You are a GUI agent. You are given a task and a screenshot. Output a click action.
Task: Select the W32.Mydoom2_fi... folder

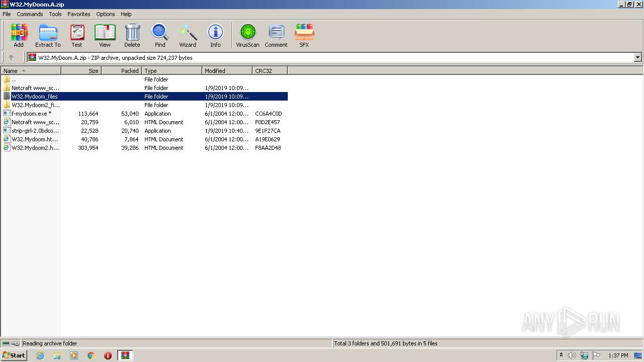point(144,105)
